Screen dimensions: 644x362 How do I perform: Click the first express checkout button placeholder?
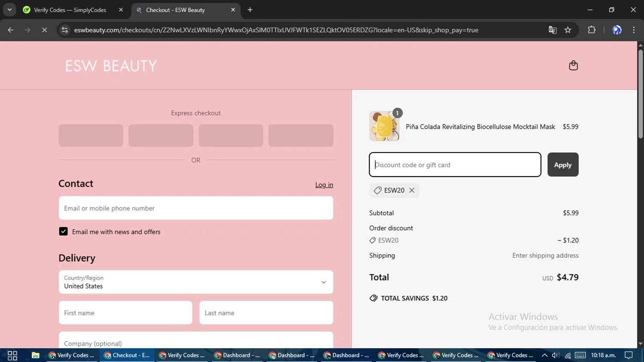91,136
